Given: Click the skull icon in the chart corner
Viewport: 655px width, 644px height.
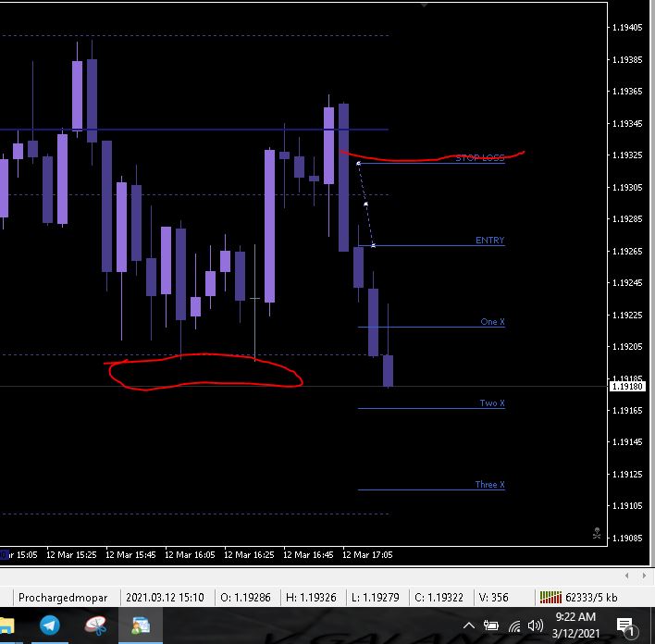Looking at the screenshot, I should tap(597, 533).
